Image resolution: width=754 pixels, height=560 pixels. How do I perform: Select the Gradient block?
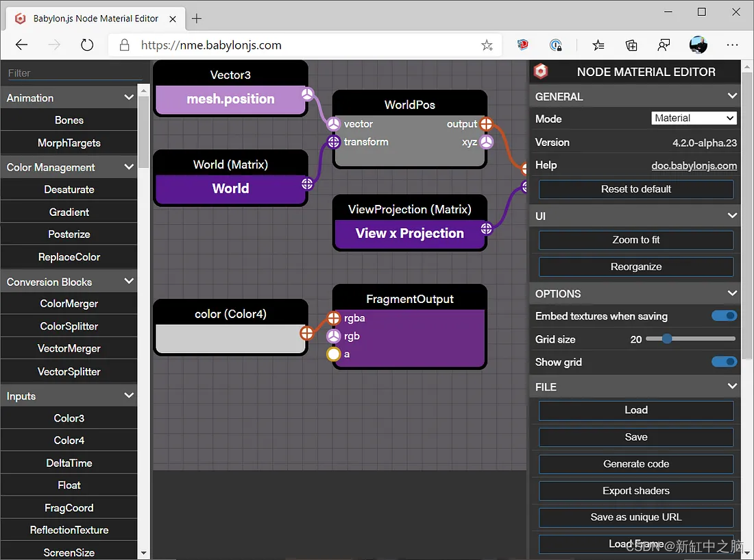click(69, 212)
